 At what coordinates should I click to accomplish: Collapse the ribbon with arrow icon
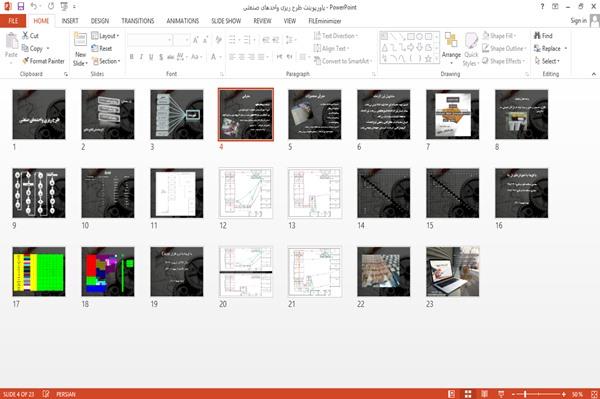tap(593, 74)
